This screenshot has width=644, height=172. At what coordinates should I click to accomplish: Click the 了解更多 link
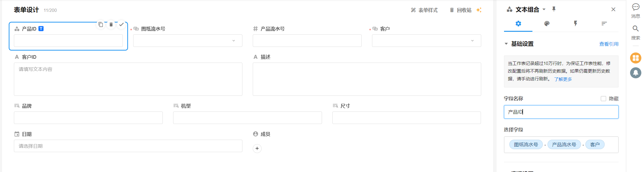pos(563,79)
